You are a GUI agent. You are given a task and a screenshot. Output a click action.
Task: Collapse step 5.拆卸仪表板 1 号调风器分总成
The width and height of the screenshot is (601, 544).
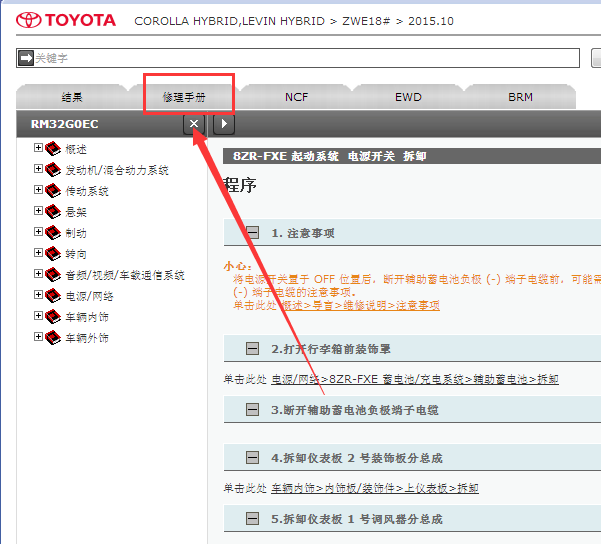coord(252,518)
